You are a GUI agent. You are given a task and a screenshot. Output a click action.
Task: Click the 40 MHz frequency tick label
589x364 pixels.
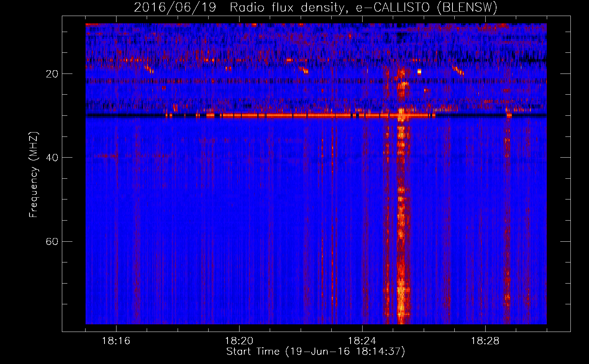[x=52, y=158]
